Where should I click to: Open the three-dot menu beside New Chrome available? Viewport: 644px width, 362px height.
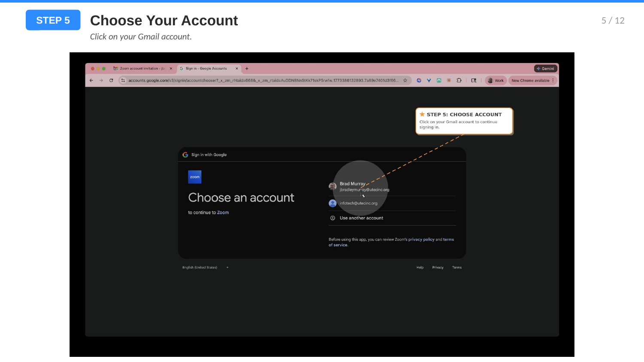(x=553, y=80)
